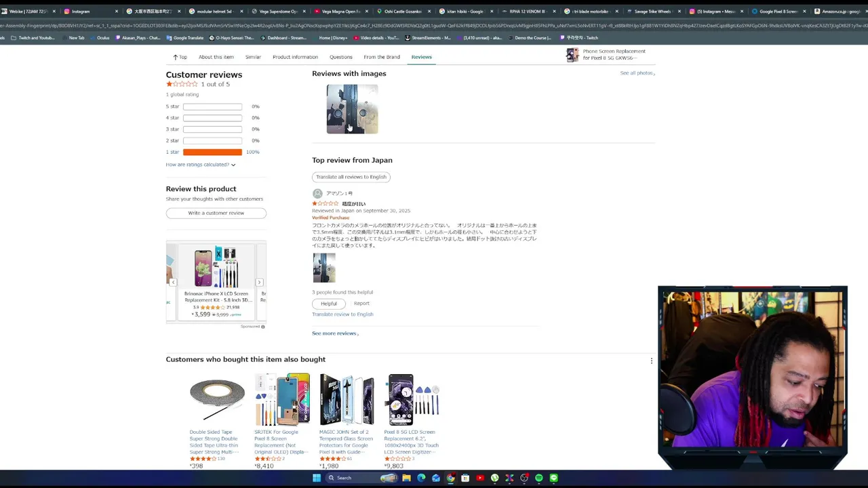Open File Explorer from the taskbar
Image resolution: width=868 pixels, height=488 pixels.
click(406, 478)
